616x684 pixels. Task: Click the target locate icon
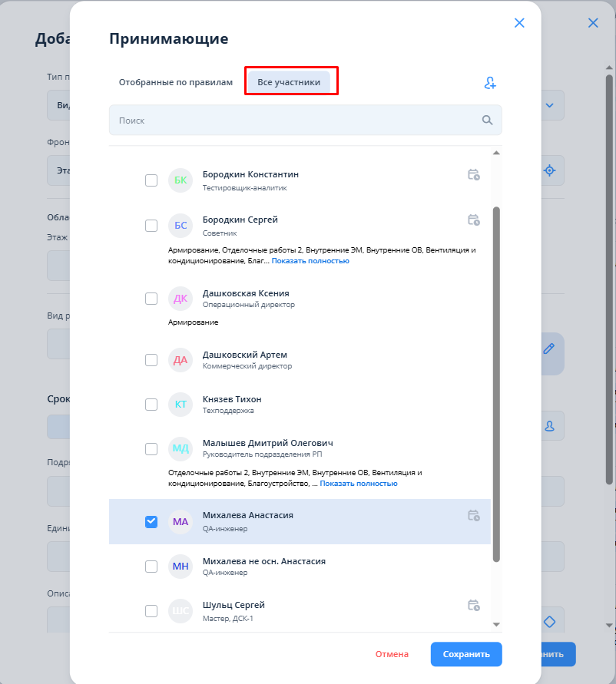[x=550, y=170]
